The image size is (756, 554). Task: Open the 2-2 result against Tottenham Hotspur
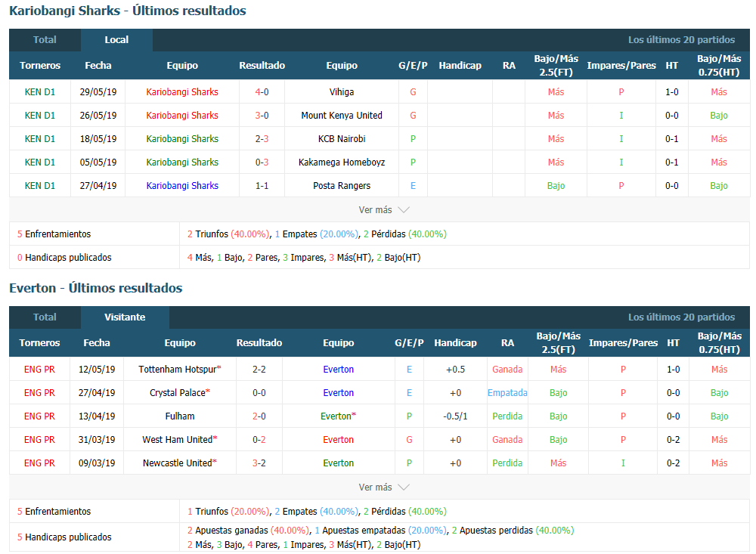pos(259,370)
